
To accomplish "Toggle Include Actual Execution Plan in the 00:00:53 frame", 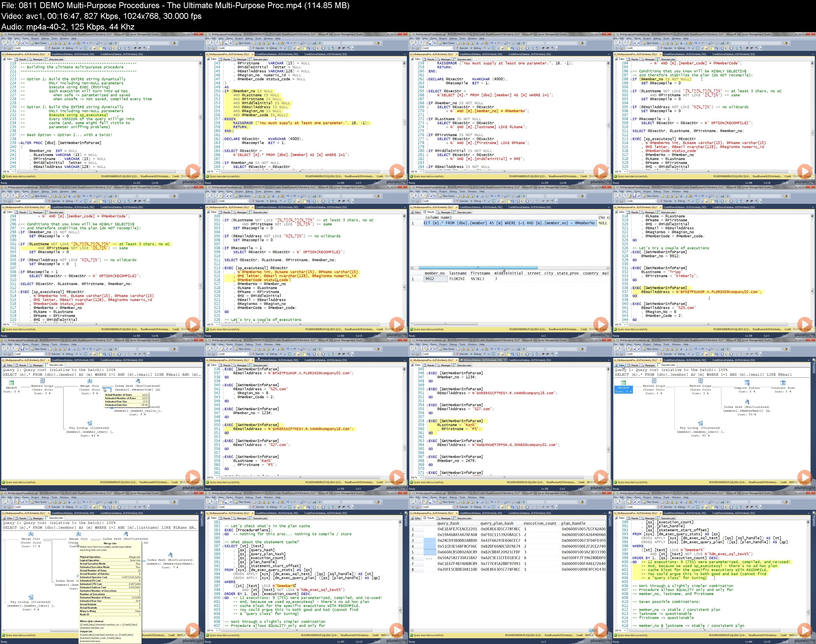I will [99, 48].
